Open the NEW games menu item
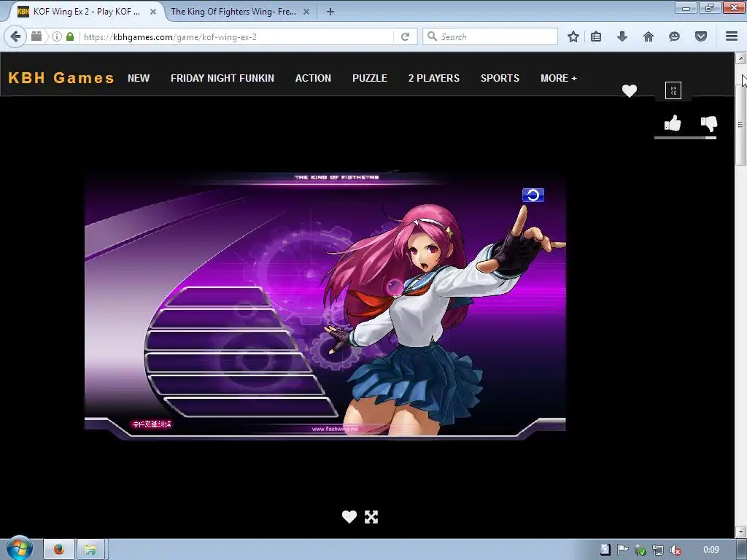This screenshot has width=747, height=560. (x=139, y=78)
